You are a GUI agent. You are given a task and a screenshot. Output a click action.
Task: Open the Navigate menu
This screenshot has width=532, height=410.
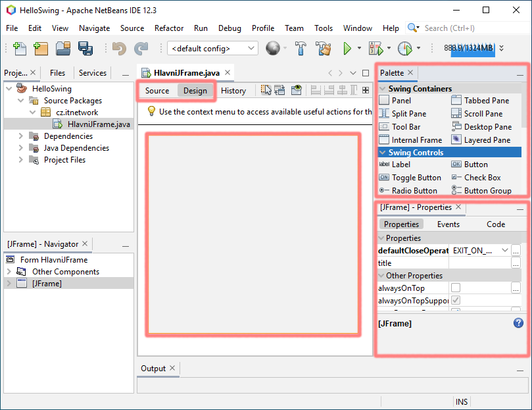pyautogui.click(x=94, y=28)
